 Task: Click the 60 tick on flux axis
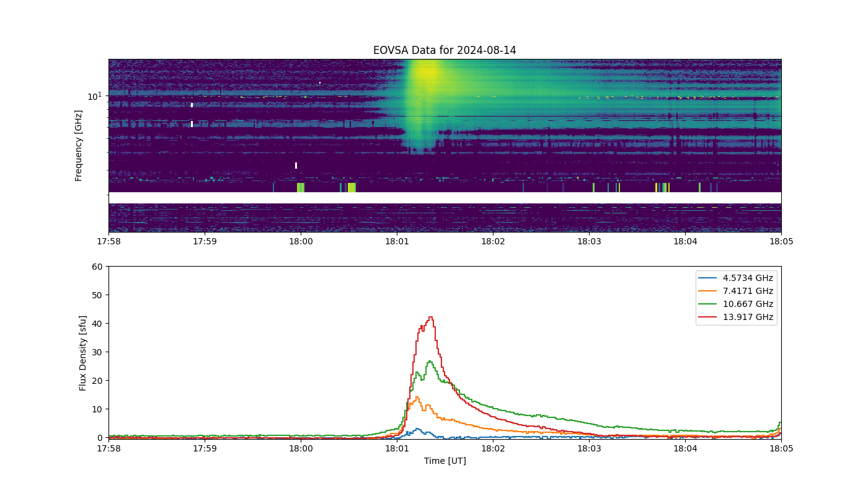[x=97, y=267]
